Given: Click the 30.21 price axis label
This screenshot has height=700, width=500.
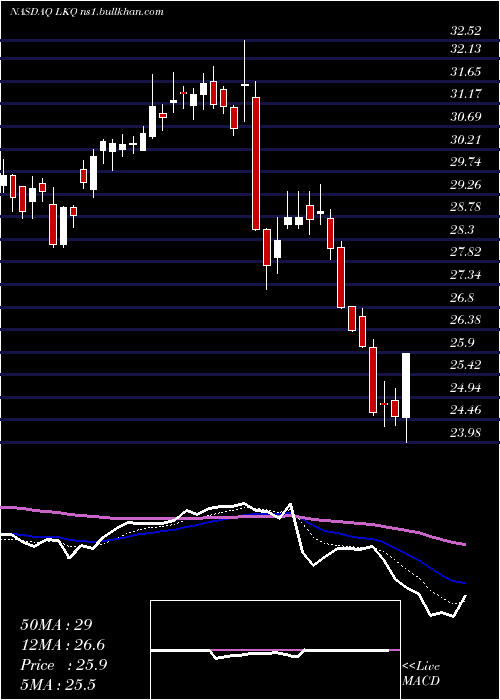Looking at the screenshot, I should click(x=466, y=140).
